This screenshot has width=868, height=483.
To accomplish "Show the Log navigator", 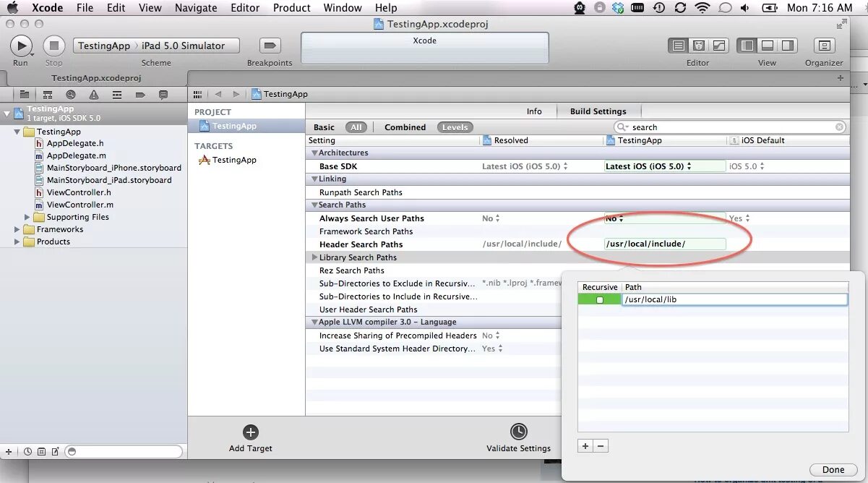I will [163, 94].
